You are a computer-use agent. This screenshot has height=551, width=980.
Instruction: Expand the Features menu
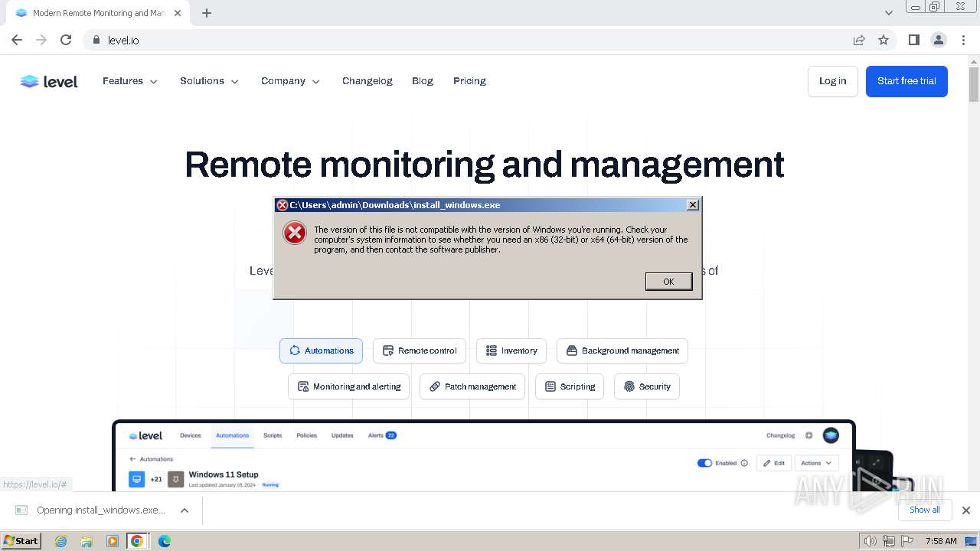click(x=130, y=81)
